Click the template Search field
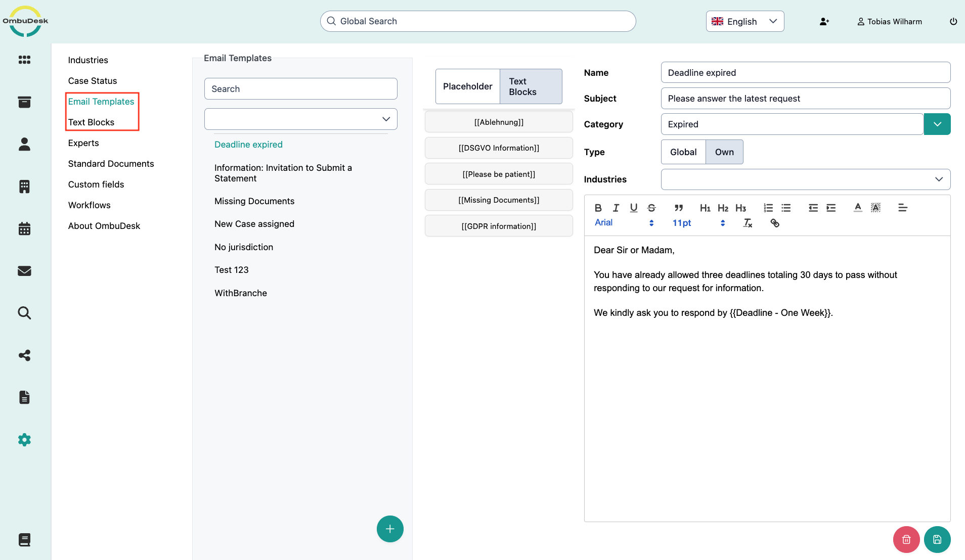The height and width of the screenshot is (560, 965). click(x=301, y=89)
